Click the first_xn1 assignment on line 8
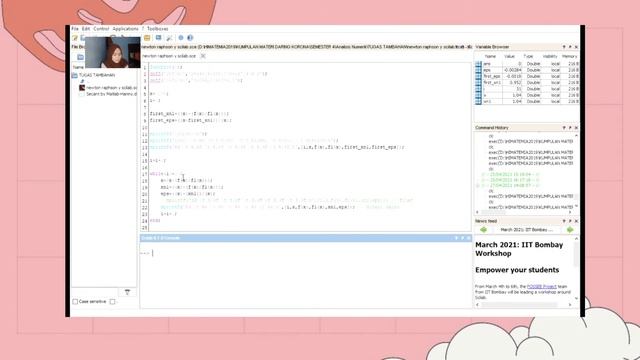This screenshot has width=640, height=360. coord(189,114)
